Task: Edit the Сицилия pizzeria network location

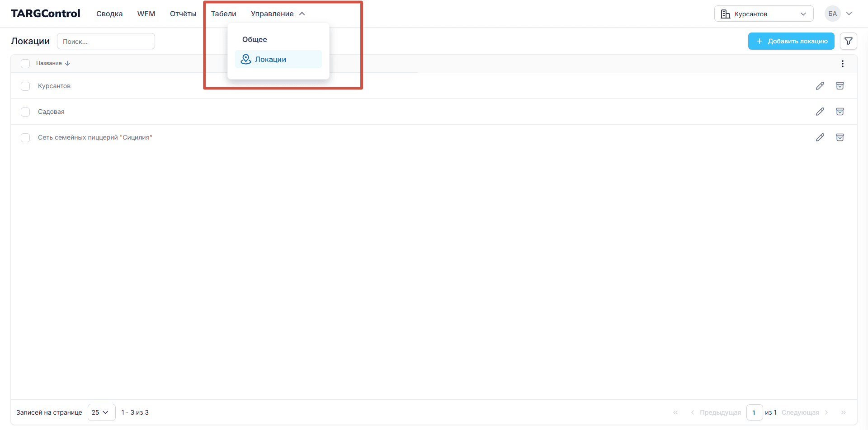Action: [820, 137]
